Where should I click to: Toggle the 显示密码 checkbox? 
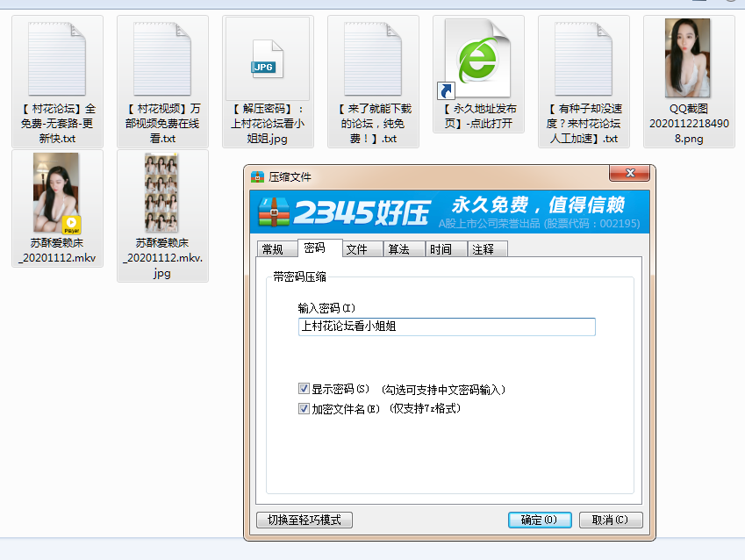[304, 389]
